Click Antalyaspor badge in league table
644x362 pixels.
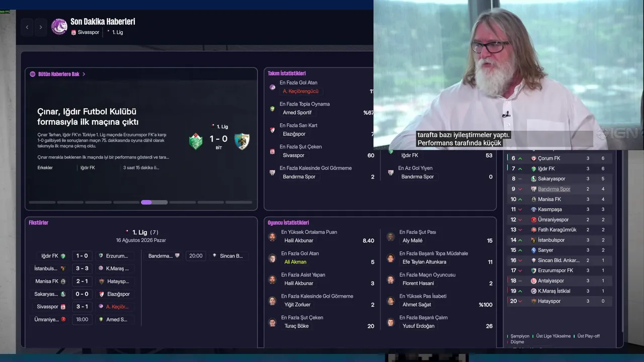tap(534, 281)
